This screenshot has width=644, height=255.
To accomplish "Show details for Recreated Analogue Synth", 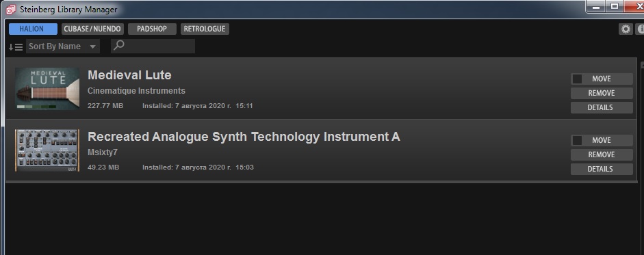I will coord(602,169).
